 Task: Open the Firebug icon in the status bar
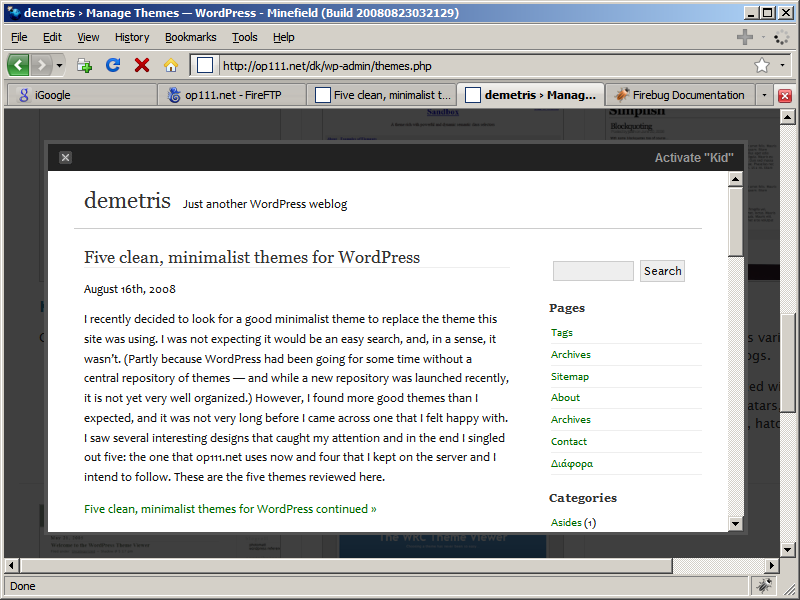click(764, 586)
